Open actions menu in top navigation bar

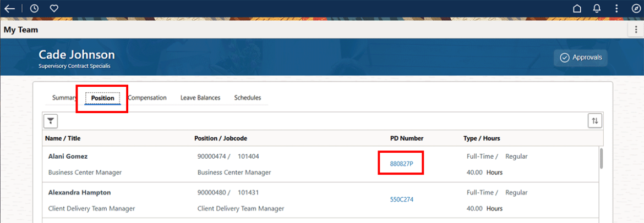pos(616,9)
